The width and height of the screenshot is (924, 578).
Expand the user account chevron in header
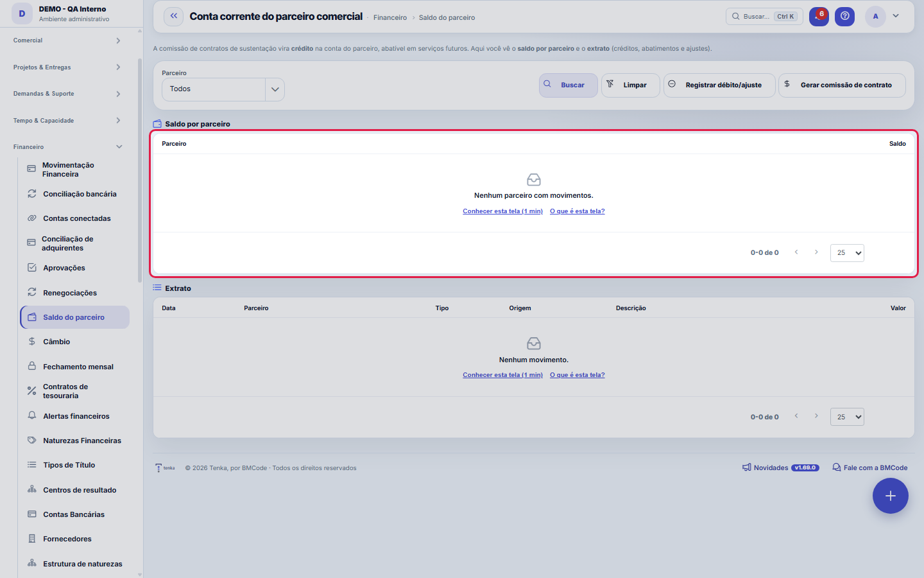(x=896, y=16)
